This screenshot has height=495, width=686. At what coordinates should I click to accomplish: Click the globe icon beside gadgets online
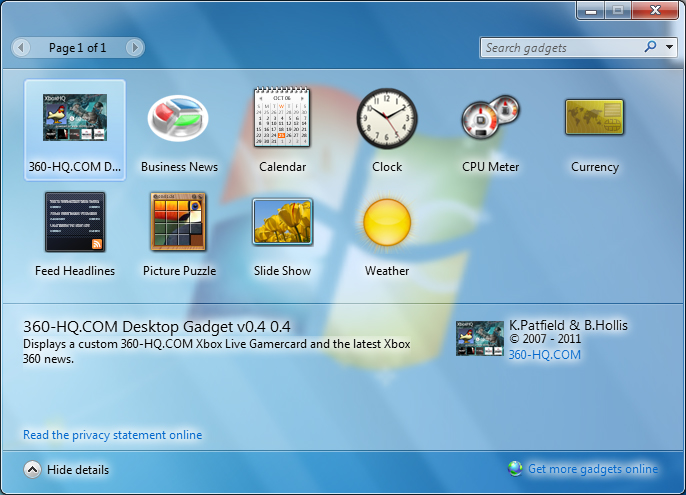(x=515, y=468)
